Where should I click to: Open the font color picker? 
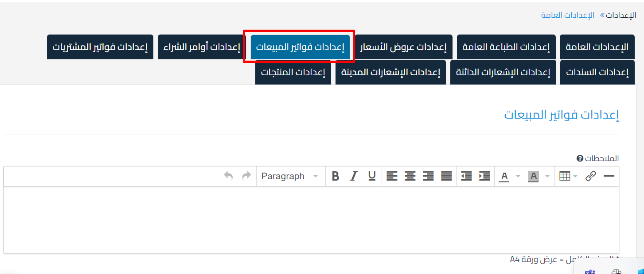[504, 176]
